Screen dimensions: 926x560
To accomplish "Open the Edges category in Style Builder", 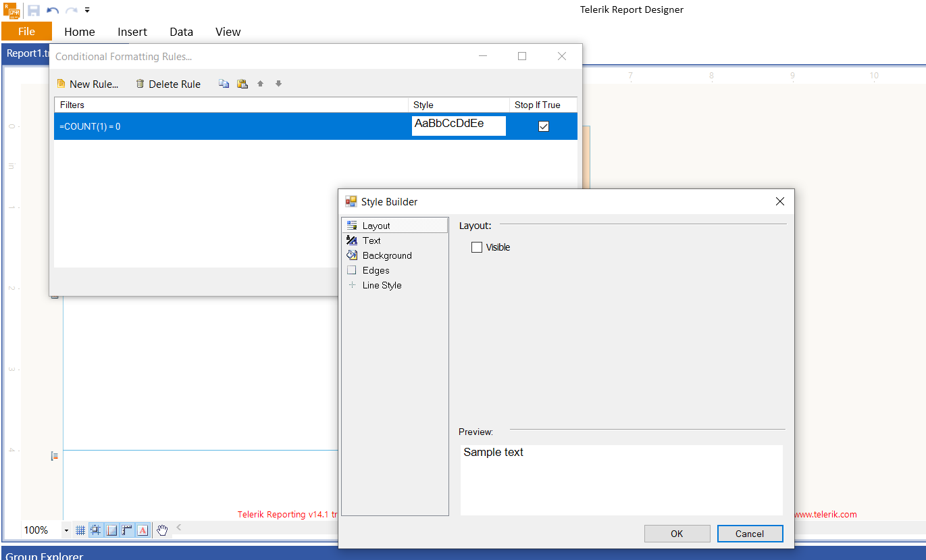I will coord(395,270).
